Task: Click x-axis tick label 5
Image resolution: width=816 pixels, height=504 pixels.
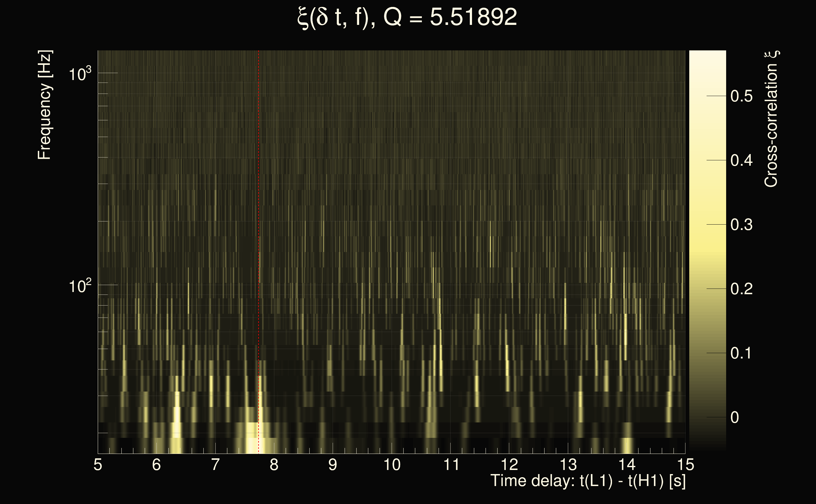Action: pyautogui.click(x=98, y=465)
